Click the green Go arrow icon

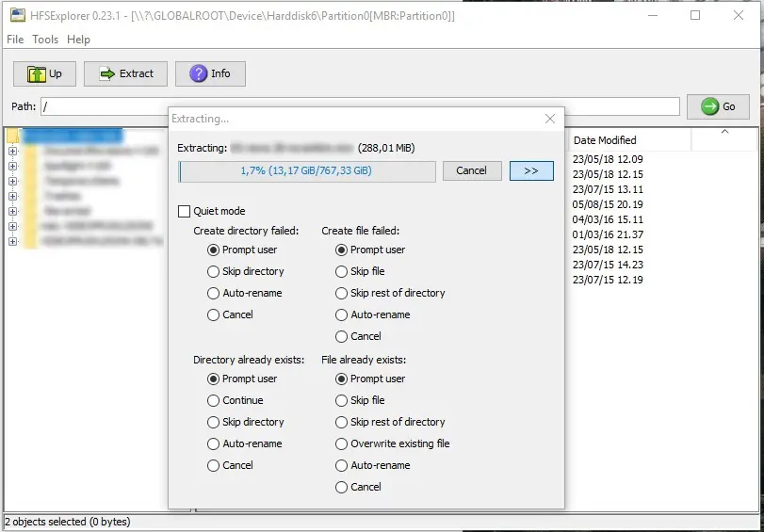[x=709, y=106]
